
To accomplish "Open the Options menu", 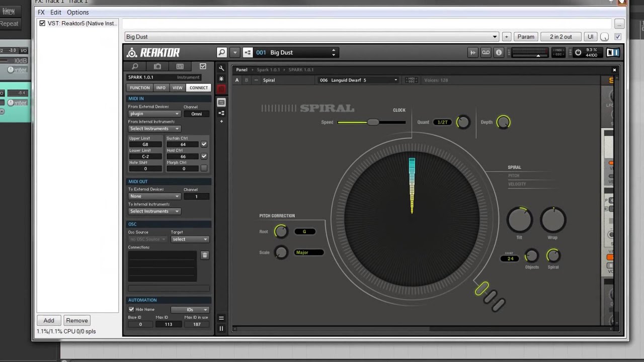I will (x=77, y=12).
